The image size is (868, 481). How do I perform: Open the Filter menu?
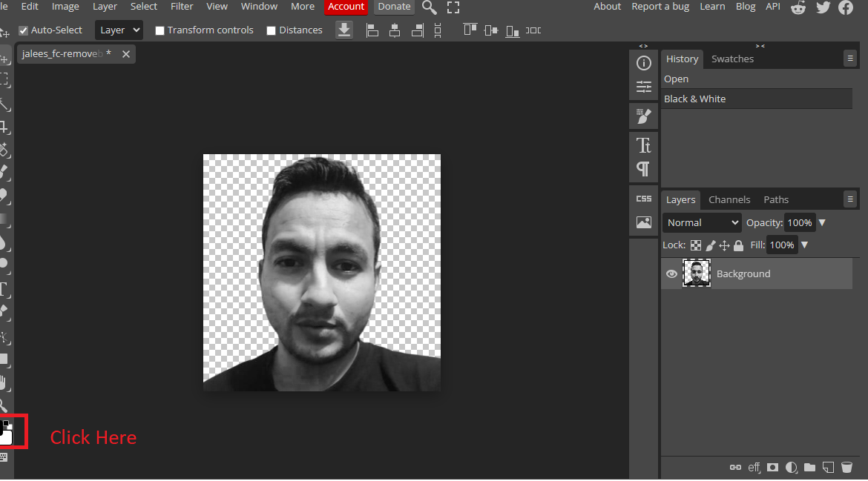(182, 7)
